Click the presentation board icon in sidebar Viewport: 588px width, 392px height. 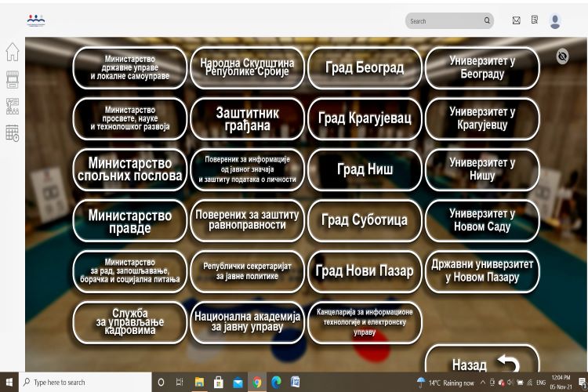pos(12,106)
